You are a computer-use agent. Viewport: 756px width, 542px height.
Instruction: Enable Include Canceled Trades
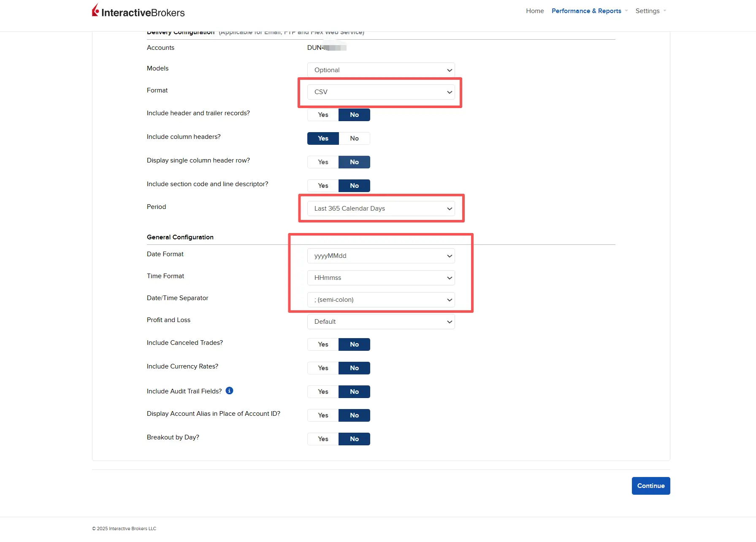(x=323, y=344)
